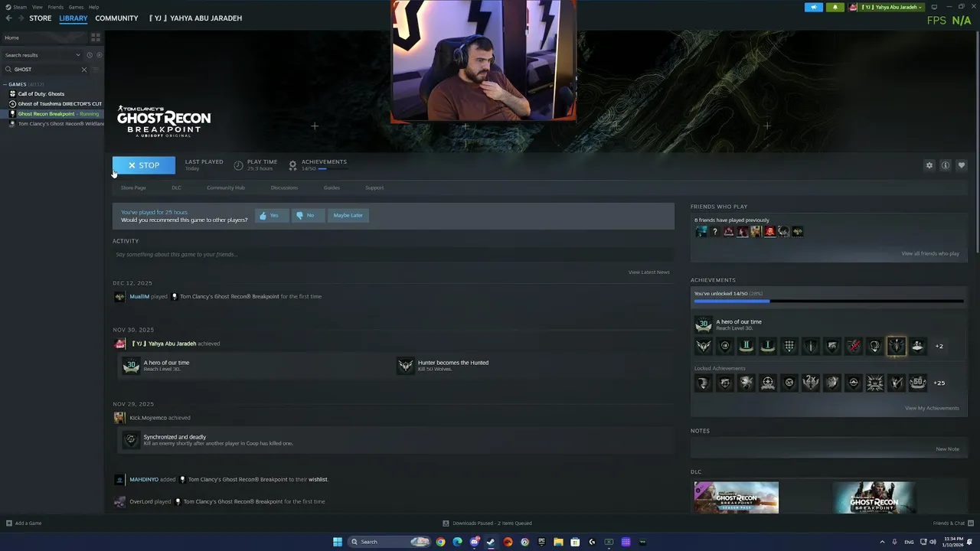Open the Discussions link
980x551 pixels.
tap(284, 187)
